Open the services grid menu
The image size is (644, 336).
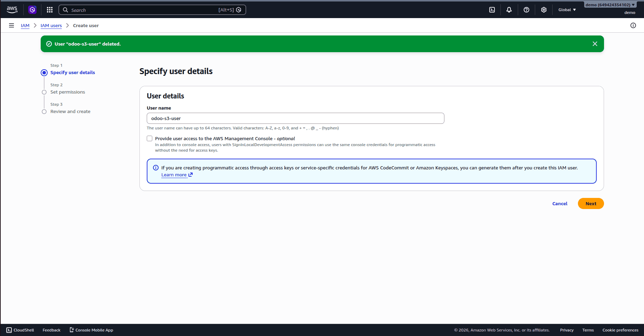(x=50, y=10)
